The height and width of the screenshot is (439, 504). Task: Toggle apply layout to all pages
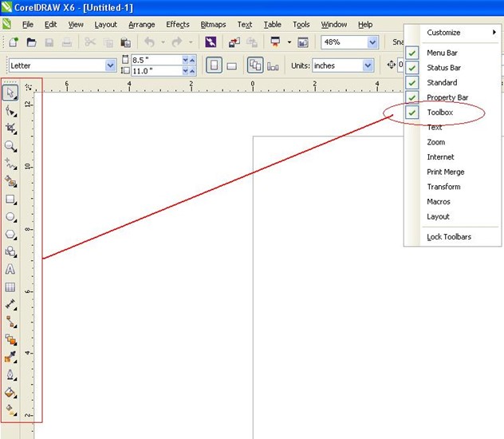point(255,65)
